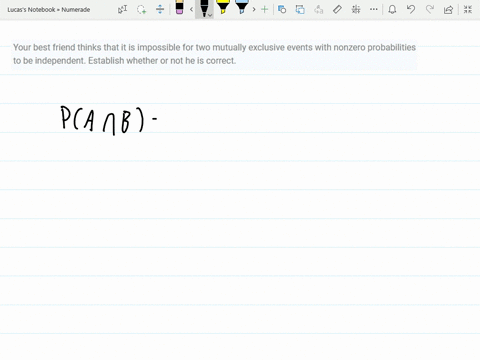Open black pen options dropdown arrow
The width and height of the screenshot is (480, 360).
210,15
